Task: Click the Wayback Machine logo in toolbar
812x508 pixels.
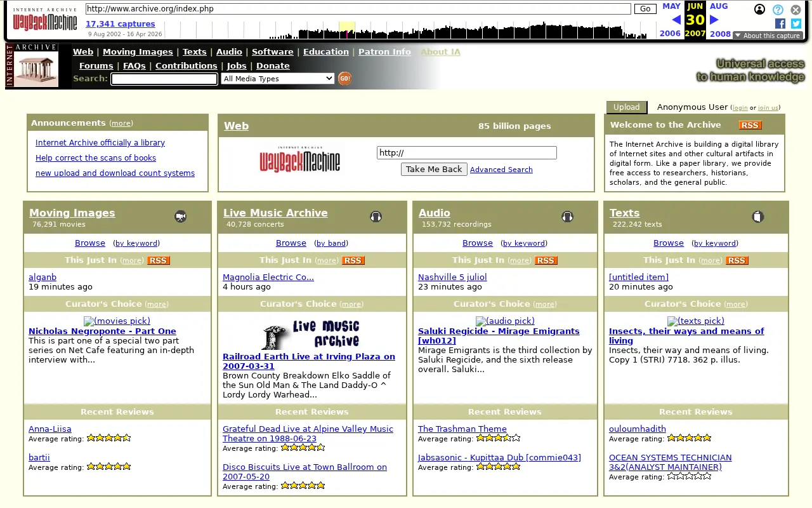Action: (x=45, y=19)
